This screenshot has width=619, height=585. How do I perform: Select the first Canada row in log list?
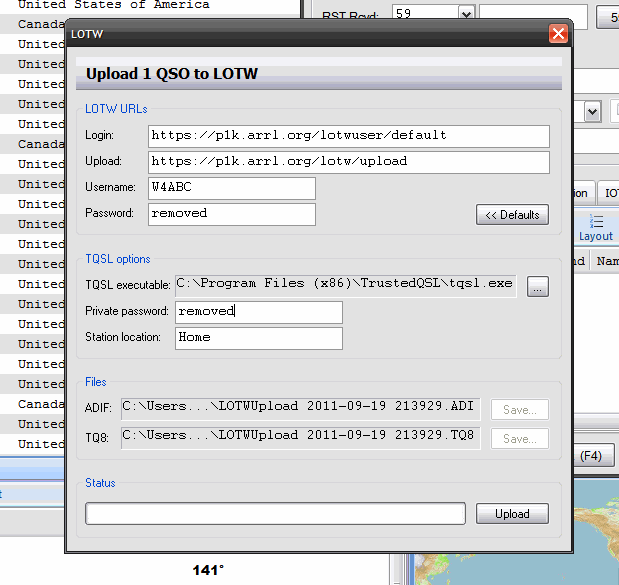tap(32, 24)
